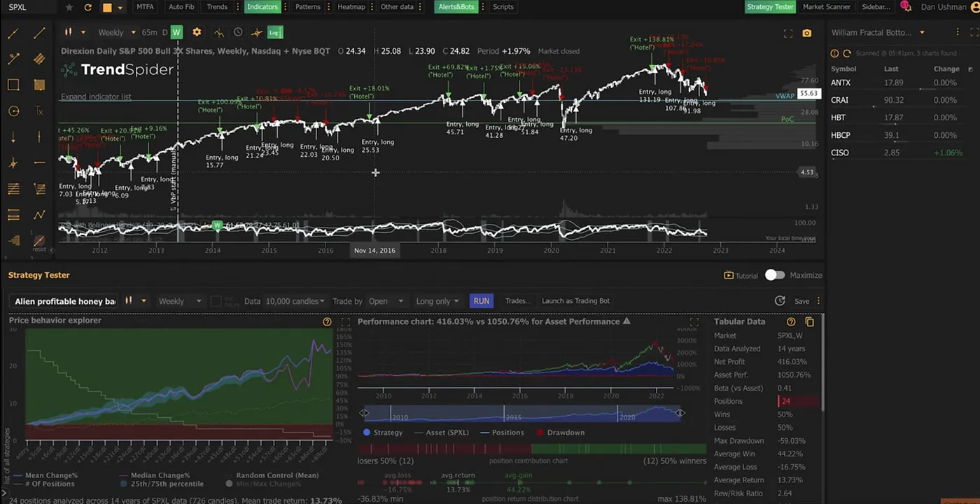
Task: Copy the Tabular Data with copy icon
Action: (x=809, y=322)
